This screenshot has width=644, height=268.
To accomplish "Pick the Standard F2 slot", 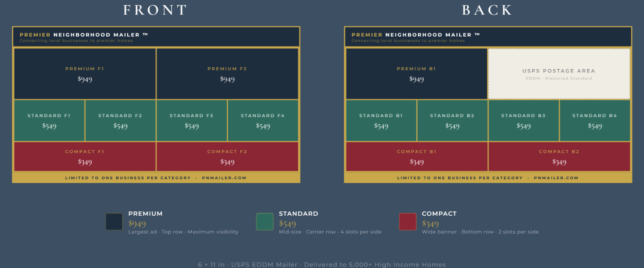I will 120,121.
